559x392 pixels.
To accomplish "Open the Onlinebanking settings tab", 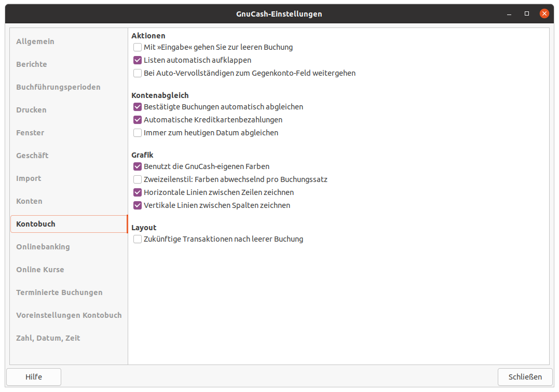I will [43, 247].
